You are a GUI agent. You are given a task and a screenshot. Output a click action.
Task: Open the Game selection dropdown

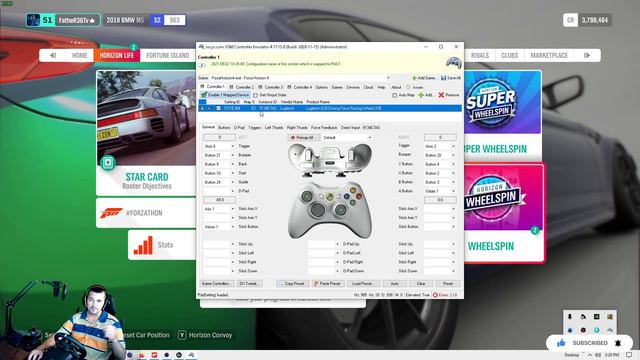click(x=388, y=78)
